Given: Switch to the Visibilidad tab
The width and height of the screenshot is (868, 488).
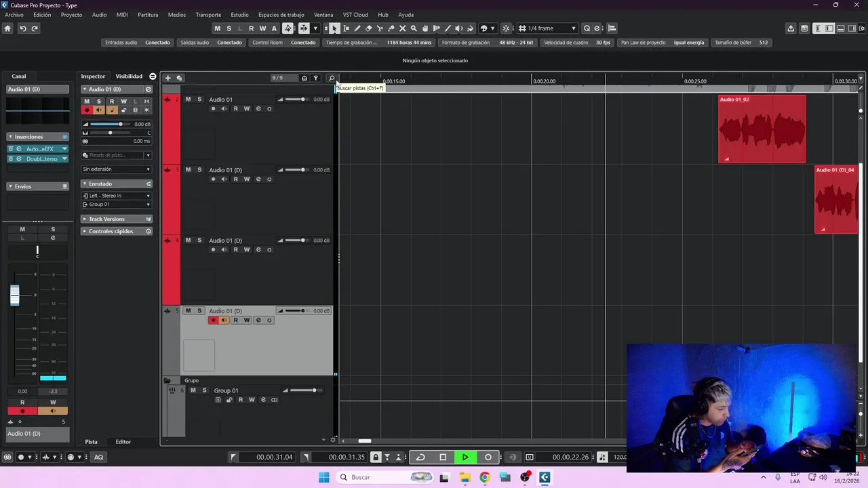Looking at the screenshot, I should coord(129,77).
